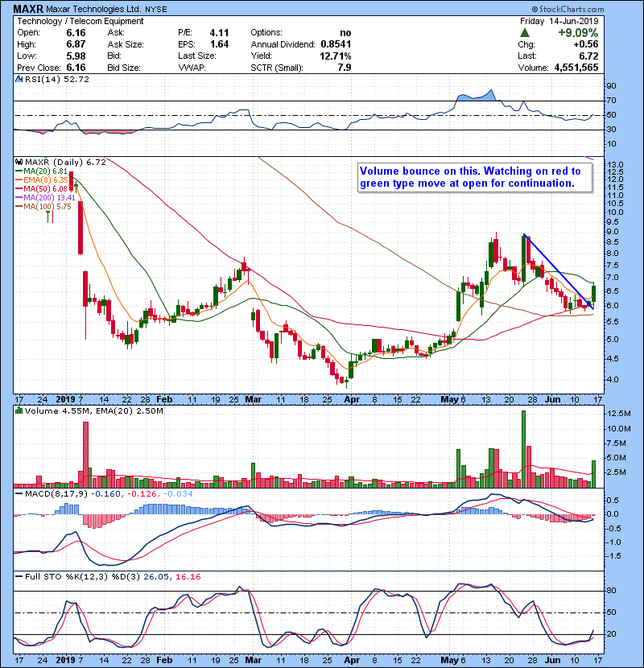The width and height of the screenshot is (644, 668).
Task: Click the candlestick icon beside MAXR (Daily)
Action: point(19,162)
